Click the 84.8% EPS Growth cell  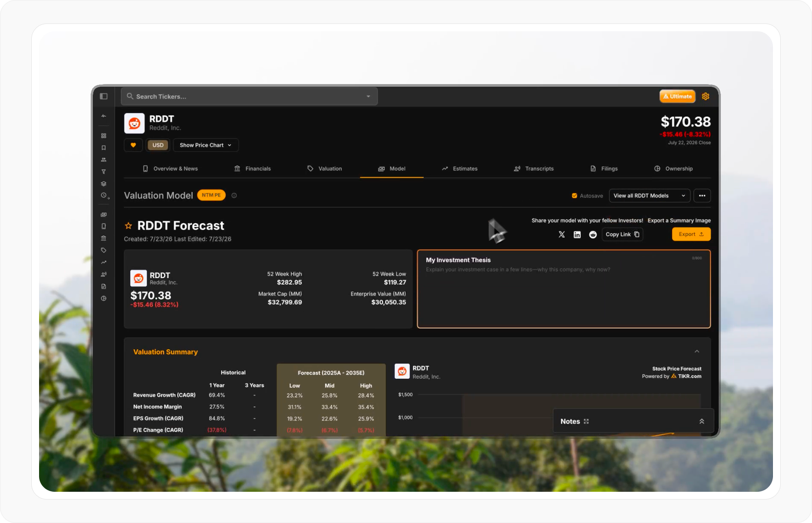click(217, 418)
